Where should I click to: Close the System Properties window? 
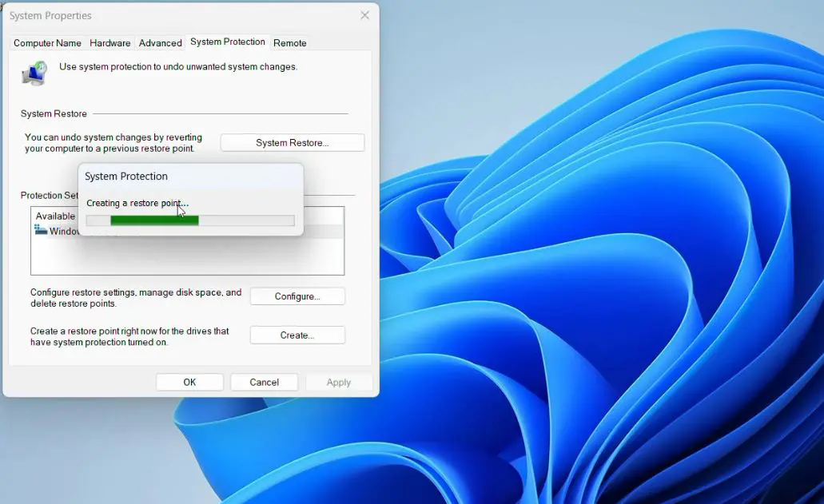365,15
